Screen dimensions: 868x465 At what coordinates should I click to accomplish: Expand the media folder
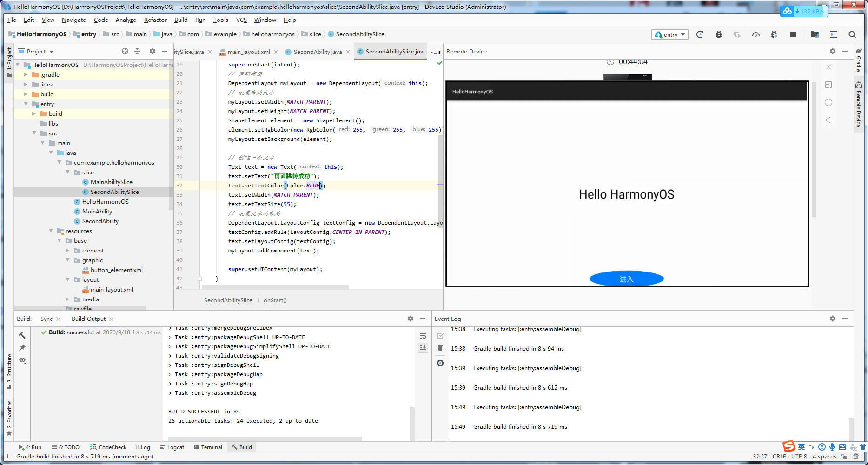click(x=67, y=299)
